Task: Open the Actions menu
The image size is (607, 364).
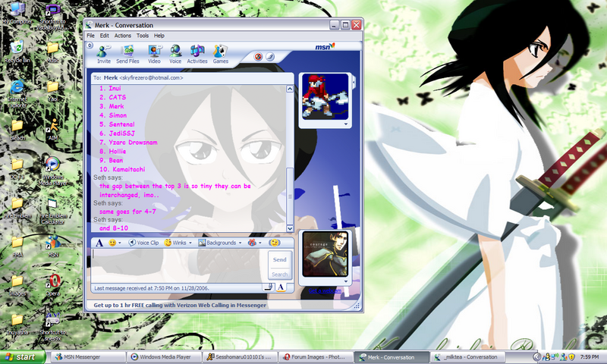Action: [123, 36]
